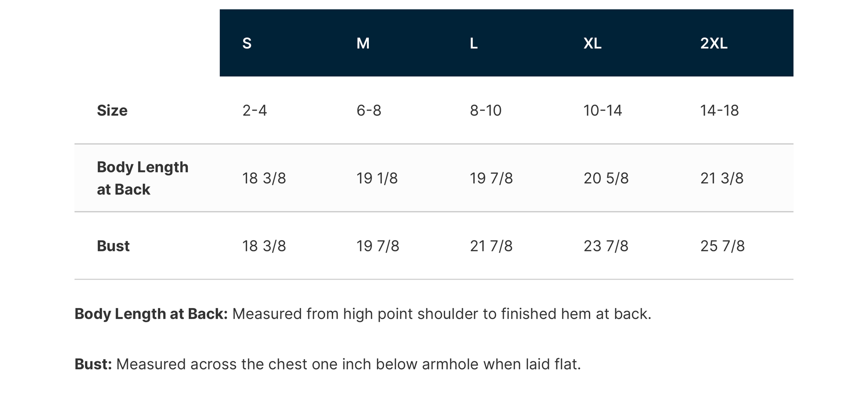
Task: Select the Body Length at Back row label
Action: [143, 178]
